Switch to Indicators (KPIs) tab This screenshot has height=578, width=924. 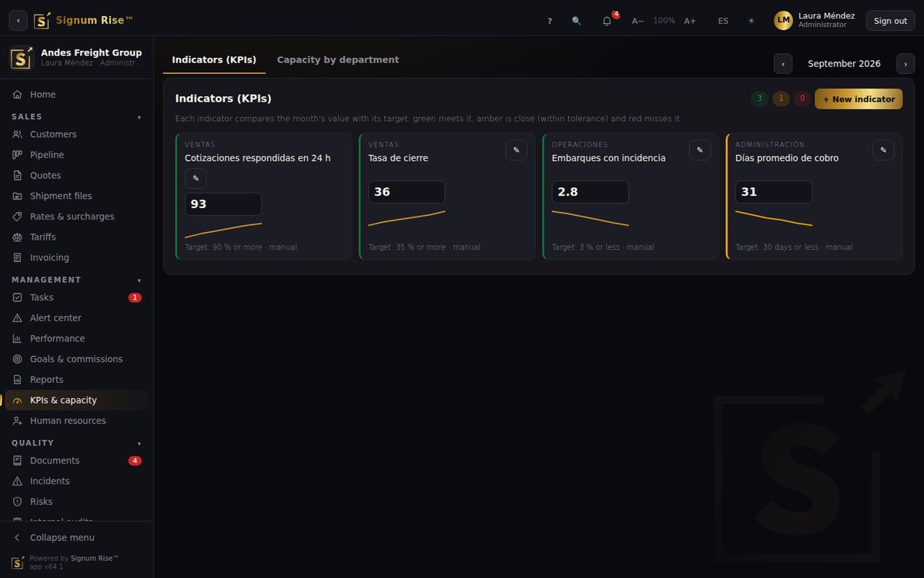pos(214,60)
